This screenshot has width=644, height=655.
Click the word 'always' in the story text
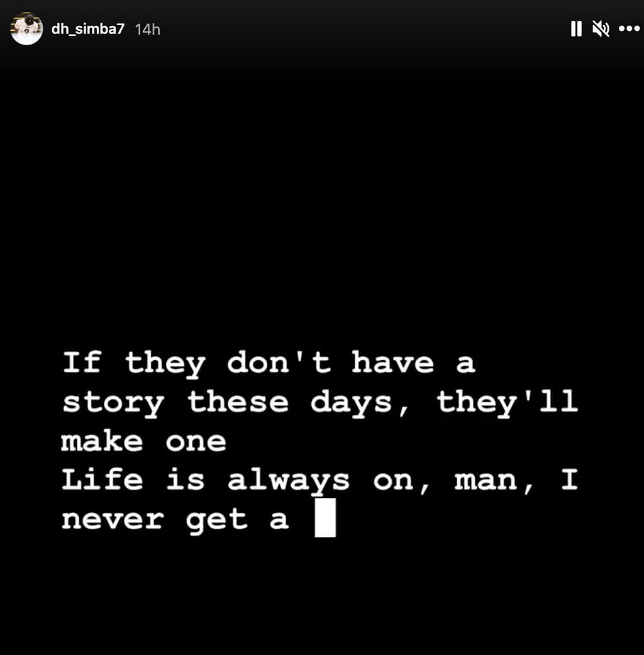pyautogui.click(x=289, y=482)
